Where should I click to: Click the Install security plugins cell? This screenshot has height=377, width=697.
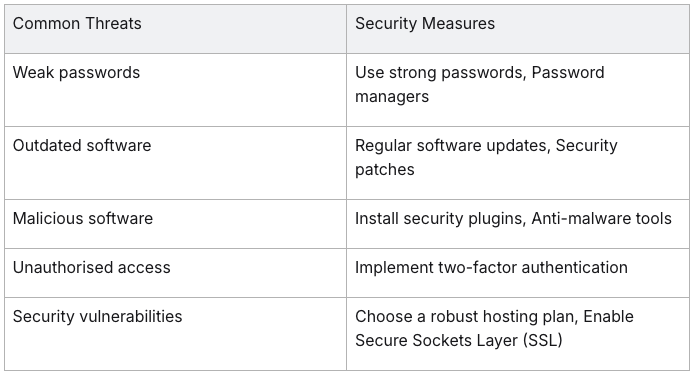[518, 224]
